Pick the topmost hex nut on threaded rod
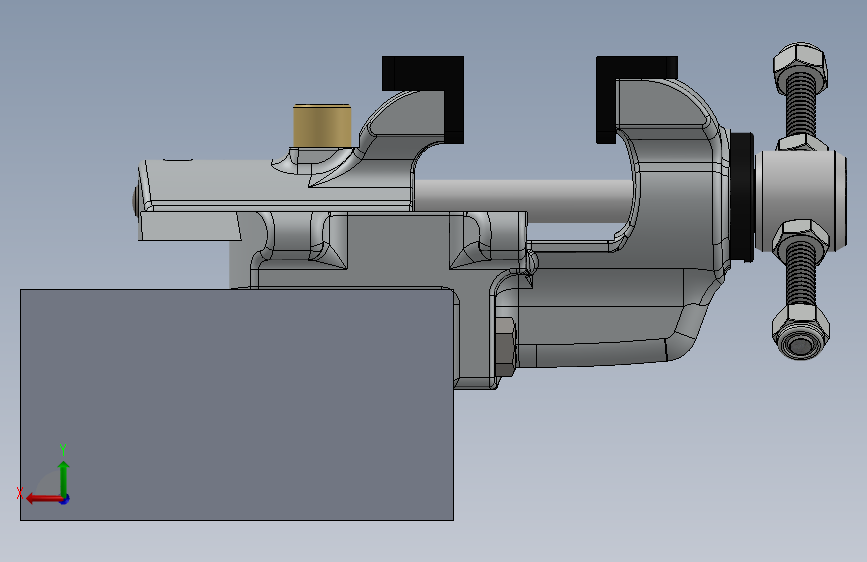Image resolution: width=867 pixels, height=562 pixels. (x=800, y=67)
